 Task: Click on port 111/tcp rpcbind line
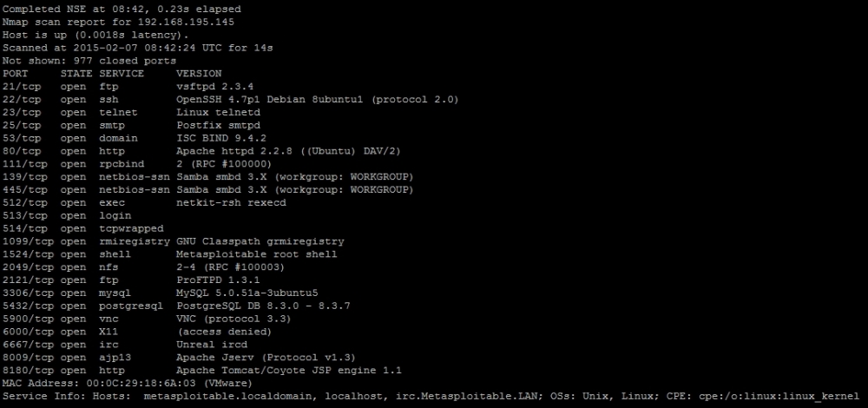87,164
